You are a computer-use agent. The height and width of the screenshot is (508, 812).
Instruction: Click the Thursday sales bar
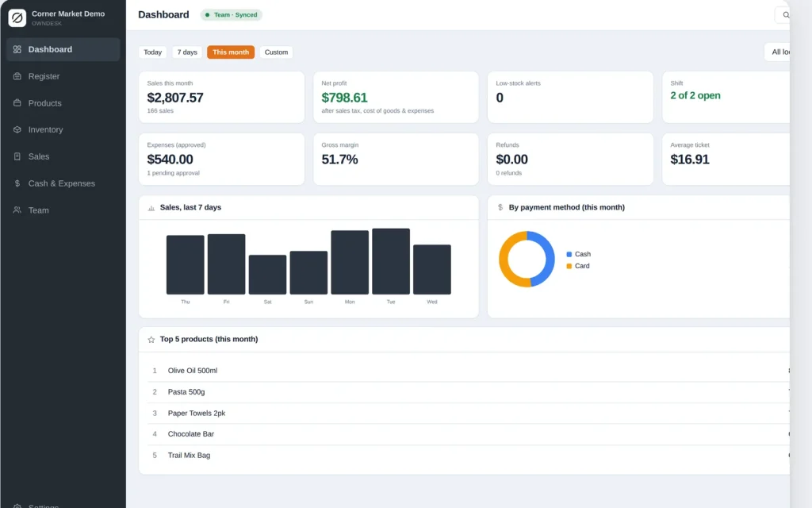tap(185, 265)
